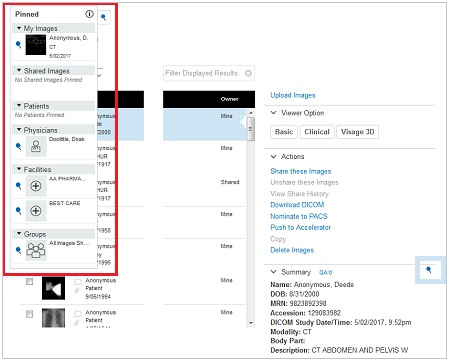Open the Clinical viewer

pos(317,132)
